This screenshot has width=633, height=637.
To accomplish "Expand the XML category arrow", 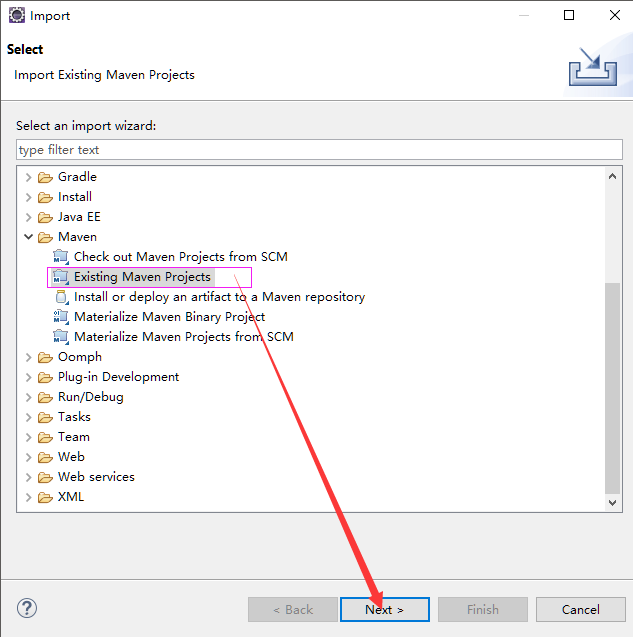I will 29,497.
